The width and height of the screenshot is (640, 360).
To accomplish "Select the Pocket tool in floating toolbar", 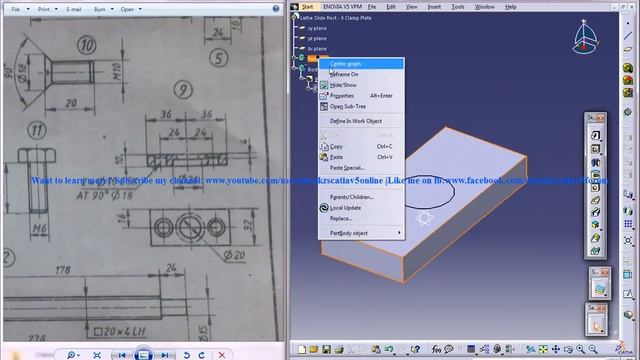I will (x=595, y=149).
